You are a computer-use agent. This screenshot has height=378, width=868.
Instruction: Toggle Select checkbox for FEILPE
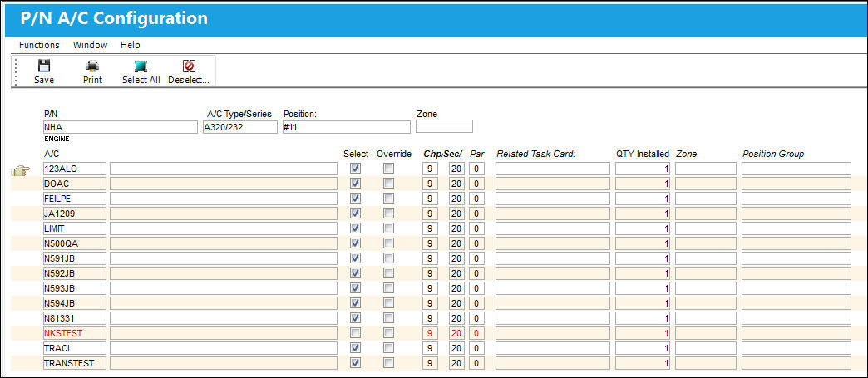(356, 198)
